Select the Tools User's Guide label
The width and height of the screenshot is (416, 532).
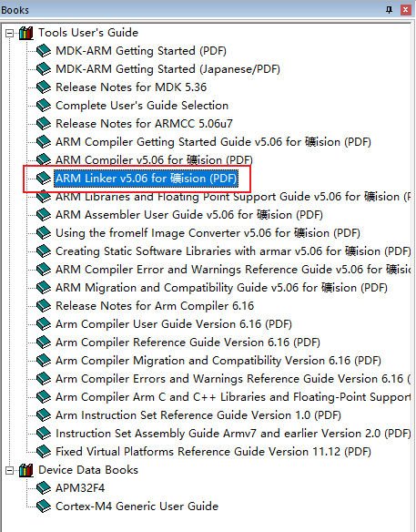tap(88, 33)
